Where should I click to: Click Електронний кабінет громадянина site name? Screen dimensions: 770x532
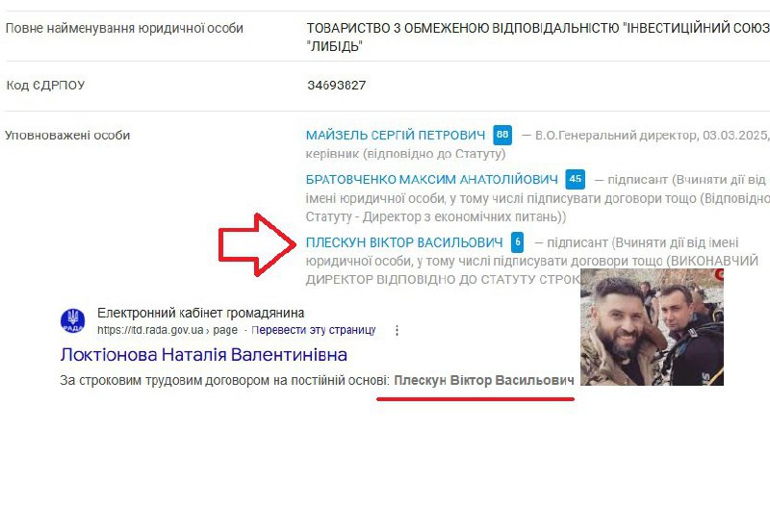pos(200,313)
